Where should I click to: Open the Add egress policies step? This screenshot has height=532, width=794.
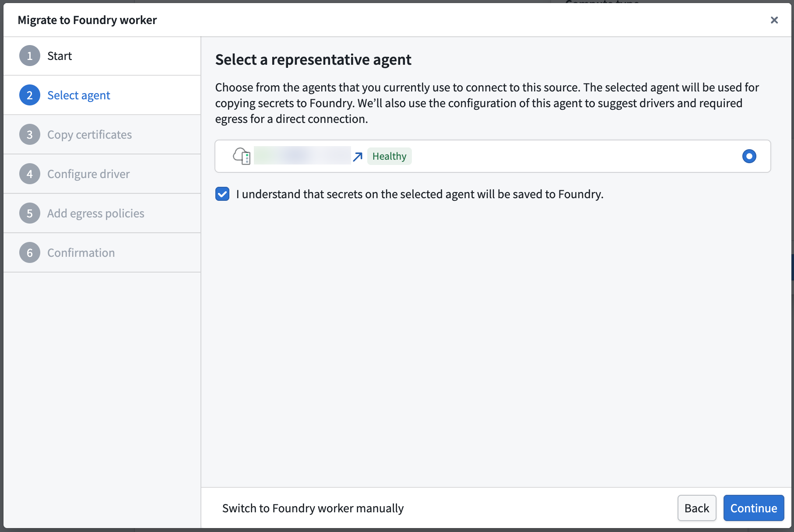(x=102, y=213)
